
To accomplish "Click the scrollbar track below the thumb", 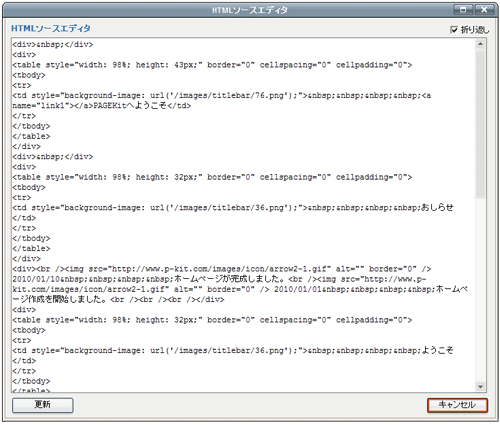I will point(480,290).
